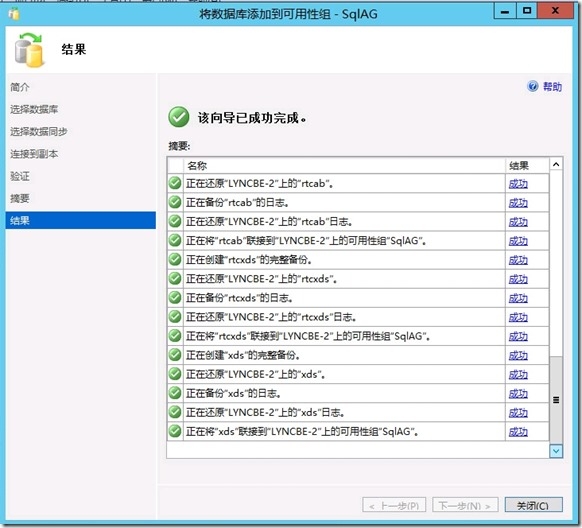The image size is (582, 528).
Task: Click green check for 正在创建 xds 的完整备份
Action: (x=175, y=355)
